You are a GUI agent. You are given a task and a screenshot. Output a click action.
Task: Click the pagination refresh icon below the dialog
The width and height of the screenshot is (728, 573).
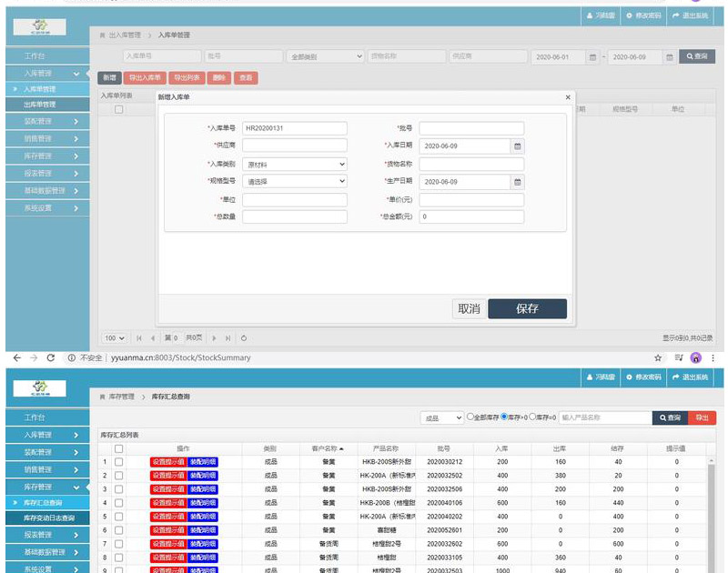point(244,338)
